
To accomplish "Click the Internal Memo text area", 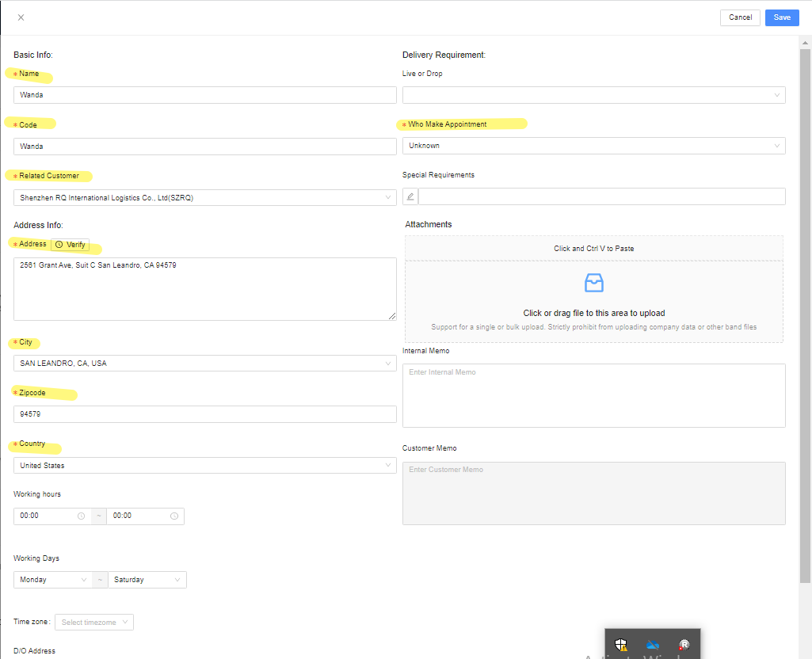I will click(x=593, y=395).
